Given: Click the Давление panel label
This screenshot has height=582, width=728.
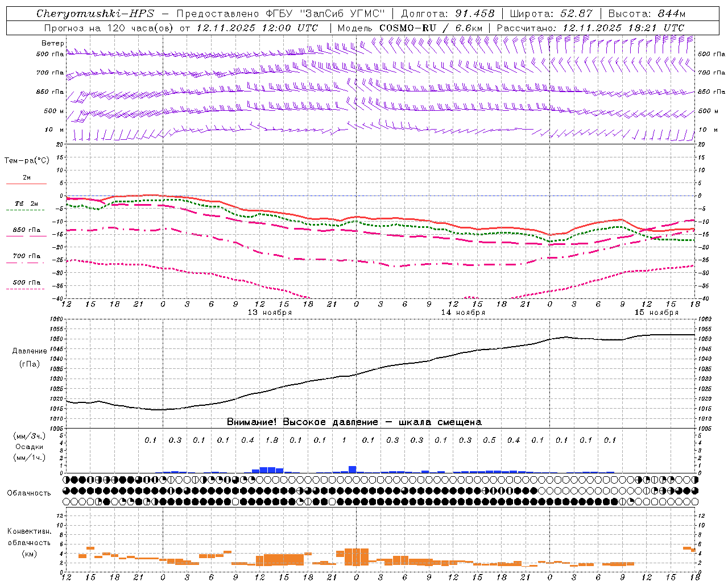Looking at the screenshot, I should pyautogui.click(x=30, y=351).
